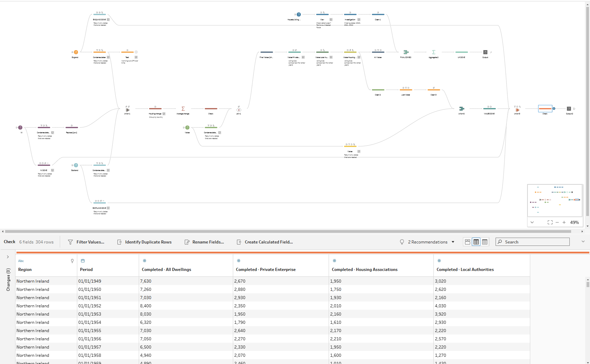Run the flow for Output 2
The image size is (590, 364).
pos(574,109)
